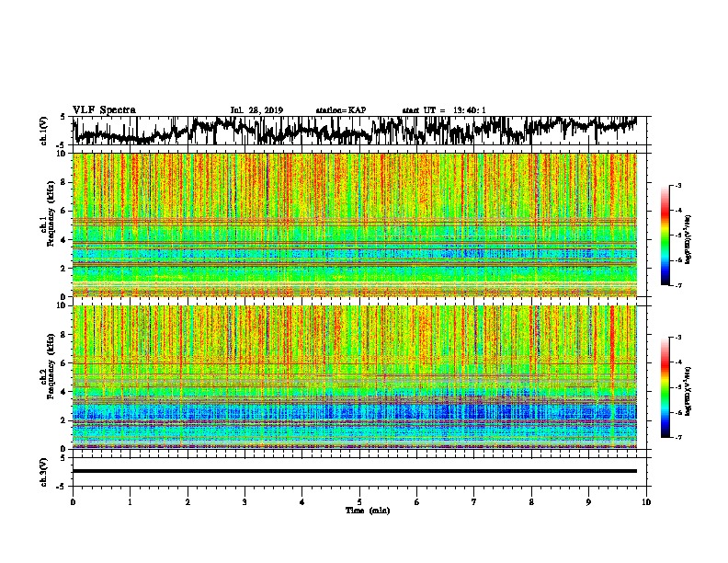Click time axis tick label "5"

(x=359, y=502)
